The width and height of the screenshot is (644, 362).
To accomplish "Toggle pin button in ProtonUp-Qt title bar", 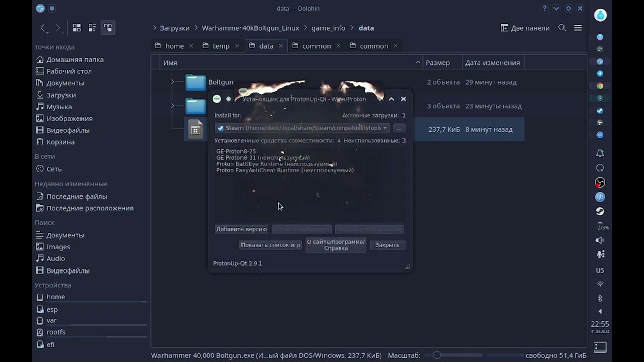I will 228,99.
